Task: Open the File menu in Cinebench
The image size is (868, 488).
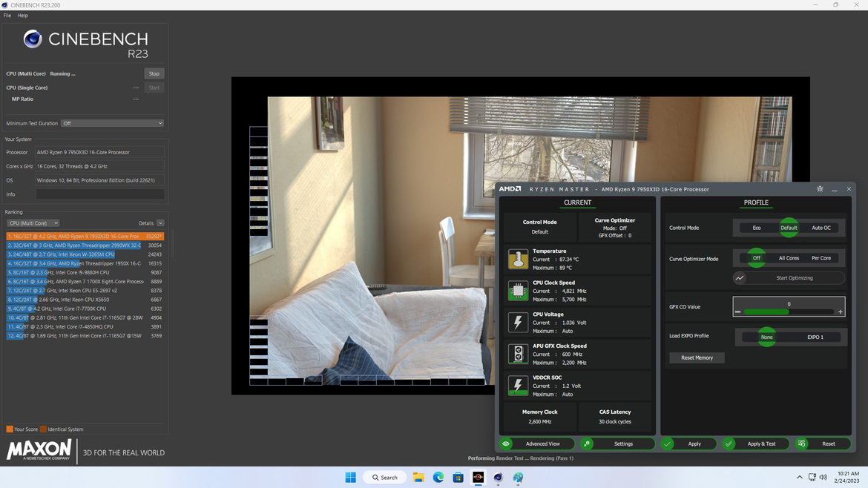Action: pos(7,16)
